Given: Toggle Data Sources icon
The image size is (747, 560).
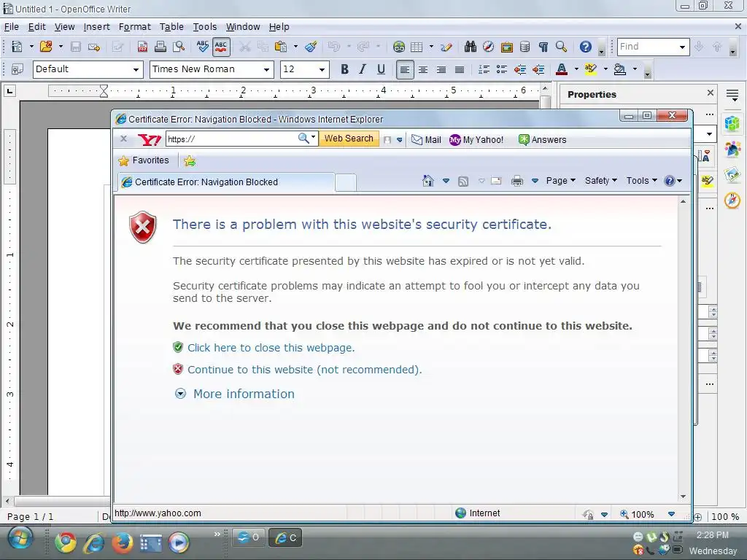Looking at the screenshot, I should pyautogui.click(x=525, y=47).
